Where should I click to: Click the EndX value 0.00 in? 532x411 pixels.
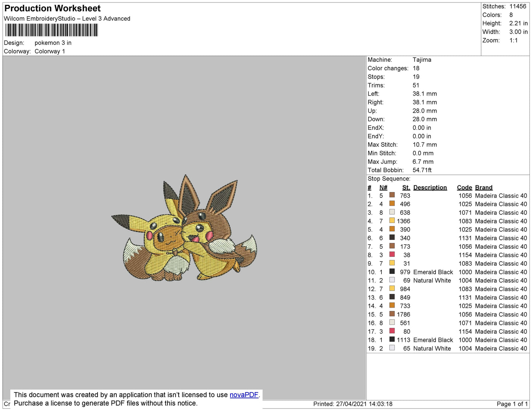pyautogui.click(x=422, y=128)
